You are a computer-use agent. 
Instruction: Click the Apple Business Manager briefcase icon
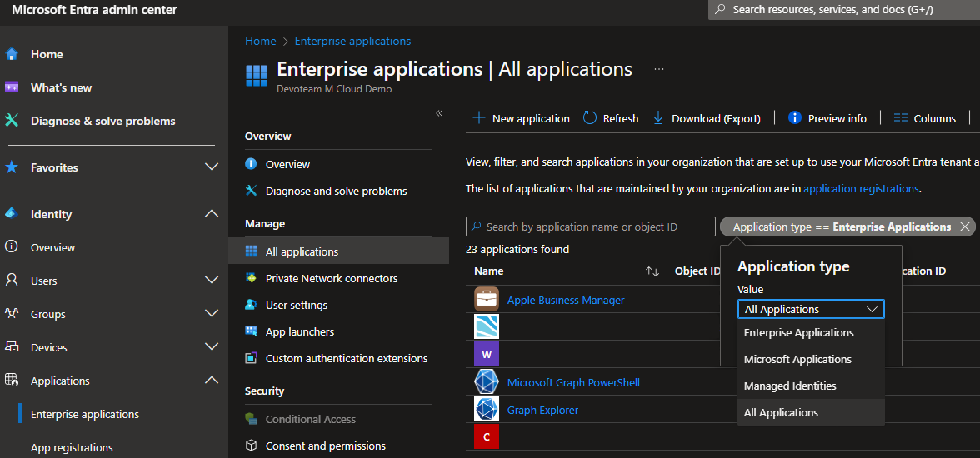tap(487, 299)
